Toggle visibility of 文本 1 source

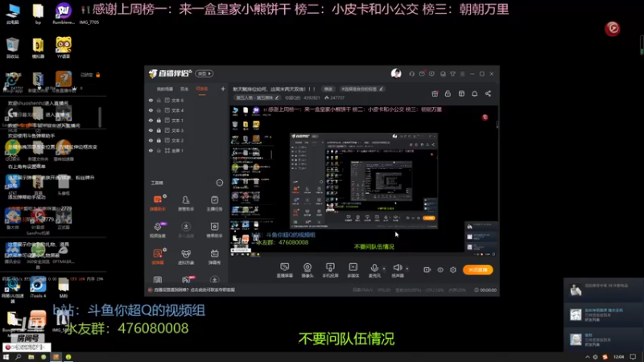click(x=151, y=120)
